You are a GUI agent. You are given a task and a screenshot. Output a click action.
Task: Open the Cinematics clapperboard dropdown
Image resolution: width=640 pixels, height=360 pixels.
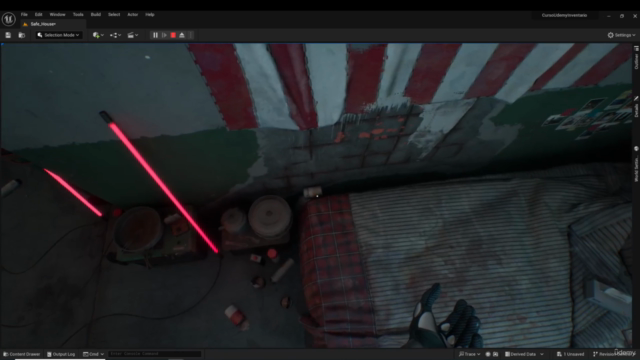tap(133, 36)
